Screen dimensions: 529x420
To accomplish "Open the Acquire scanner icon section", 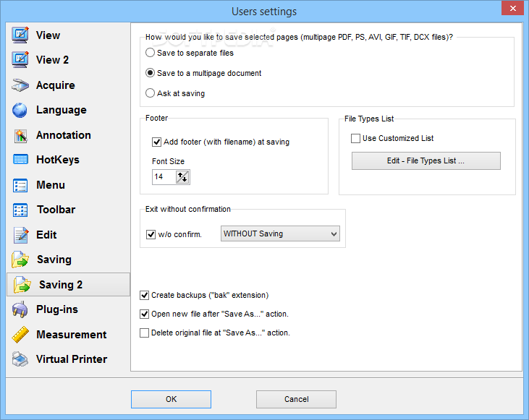I will [20, 85].
